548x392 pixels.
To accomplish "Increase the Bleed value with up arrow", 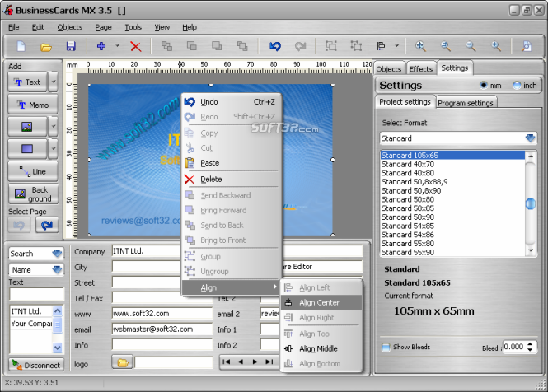I will pos(530,343).
